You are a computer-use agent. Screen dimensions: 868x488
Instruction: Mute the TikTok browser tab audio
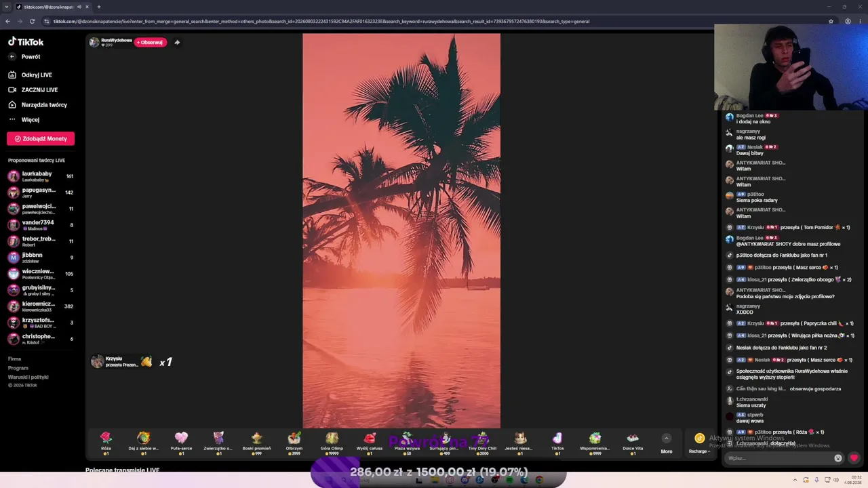(x=79, y=7)
